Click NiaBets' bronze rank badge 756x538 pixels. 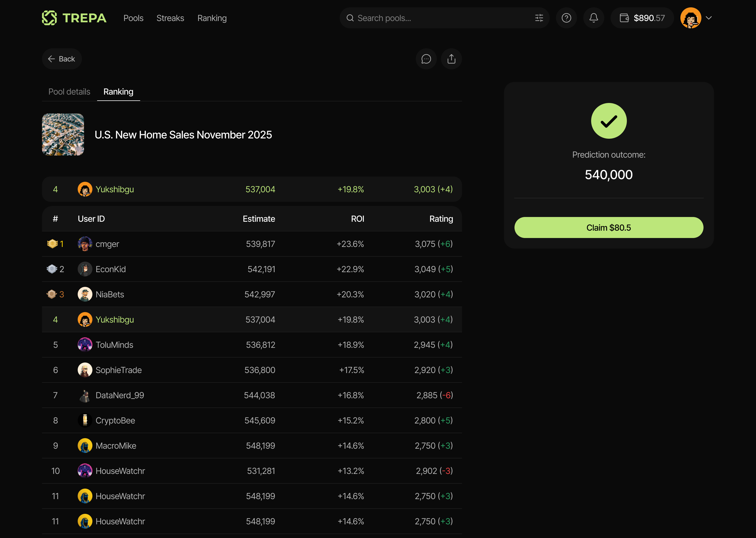coord(52,294)
